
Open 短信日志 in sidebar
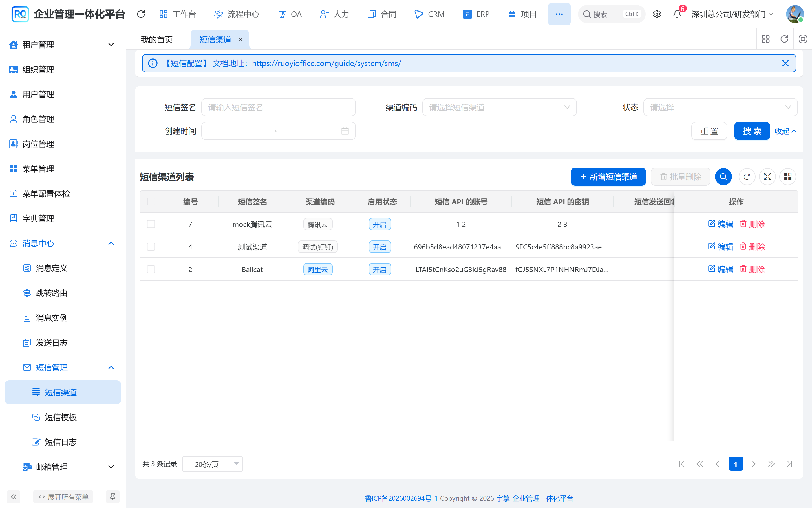tap(63, 442)
